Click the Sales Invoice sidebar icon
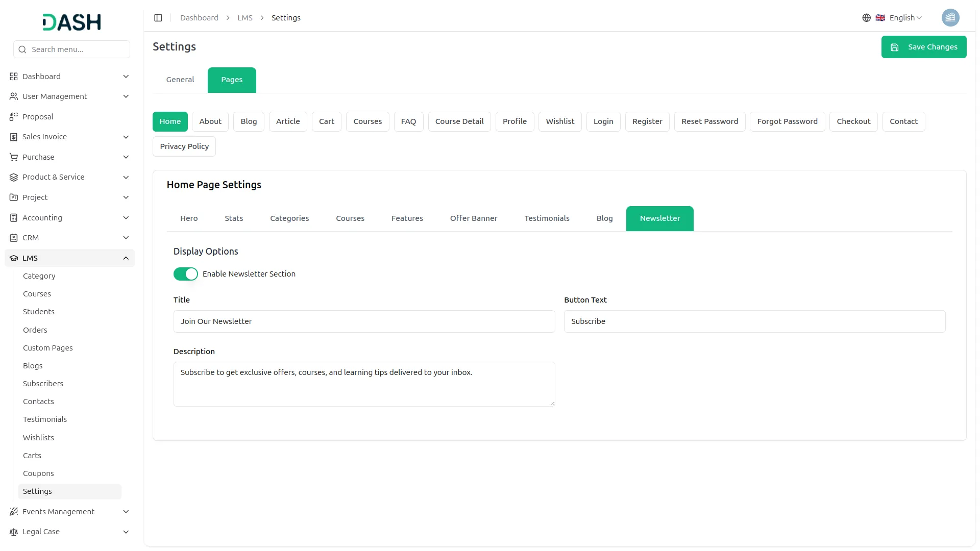This screenshot has height=551, width=980. pyautogui.click(x=14, y=137)
